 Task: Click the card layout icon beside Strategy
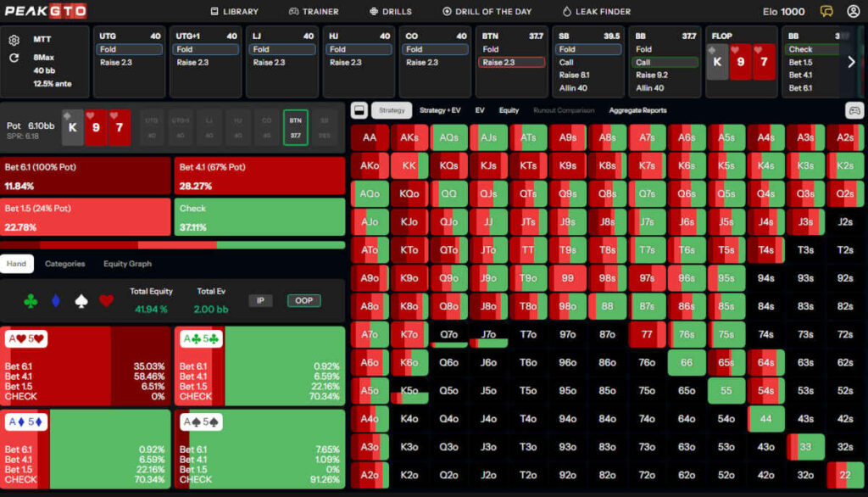(359, 110)
